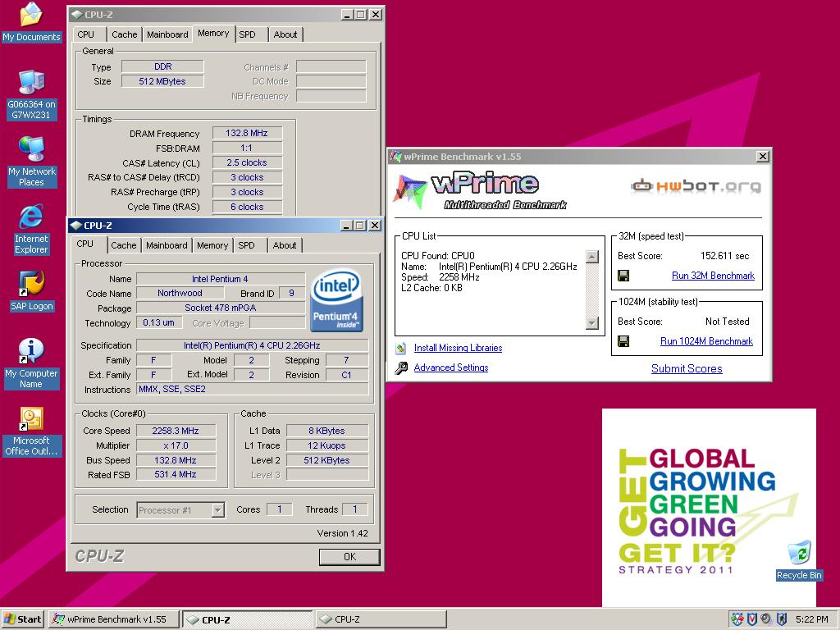Screen dimensions: 840x630
Task: Select the Cache tab in back CPU-Z window
Action: pyautogui.click(x=125, y=34)
